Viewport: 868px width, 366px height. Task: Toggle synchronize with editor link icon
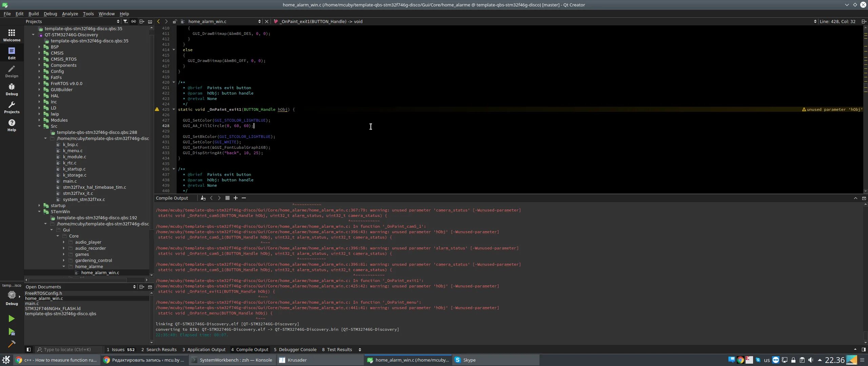point(134,21)
